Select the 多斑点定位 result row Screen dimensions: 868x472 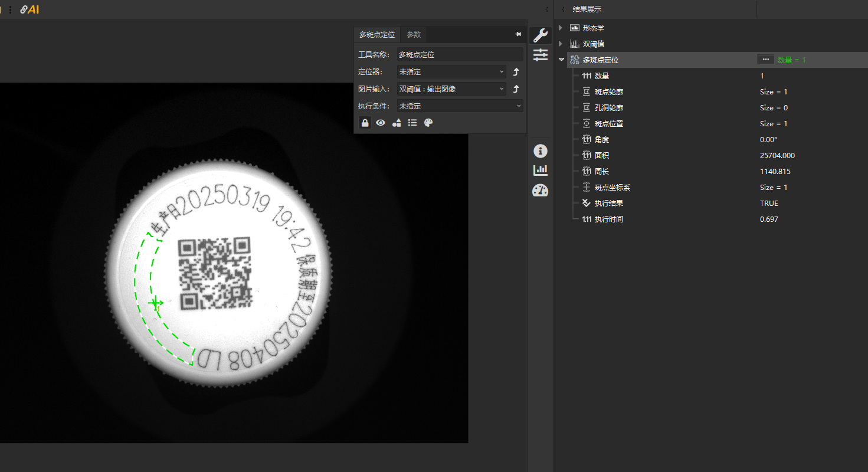pos(718,60)
